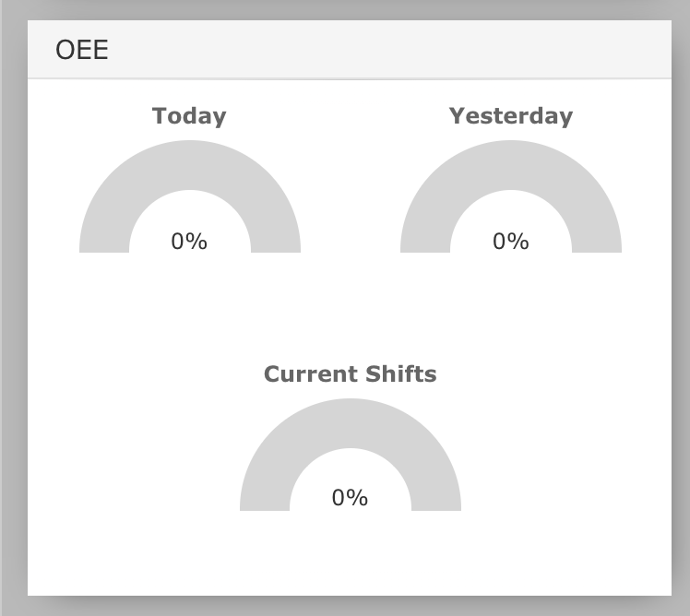Click the gray OEE header bar
This screenshot has height=616, width=690.
[x=350, y=49]
